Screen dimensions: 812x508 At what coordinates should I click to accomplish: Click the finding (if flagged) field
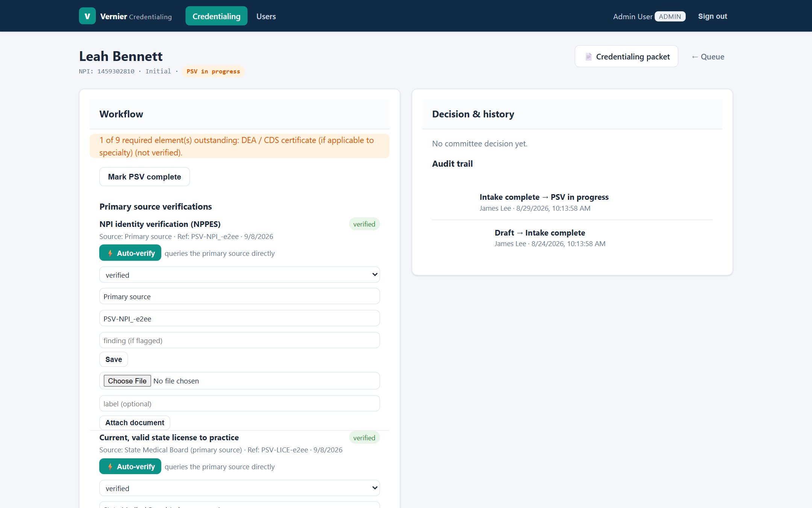239,340
